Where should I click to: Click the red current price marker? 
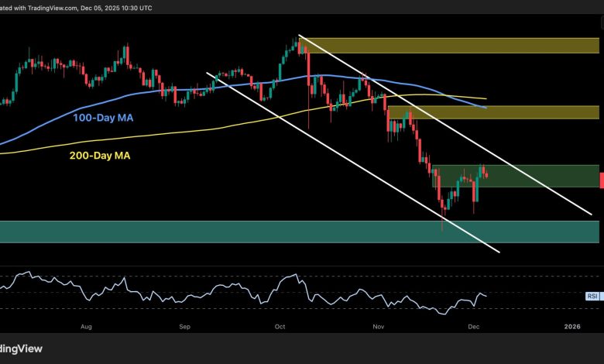pos(602,180)
